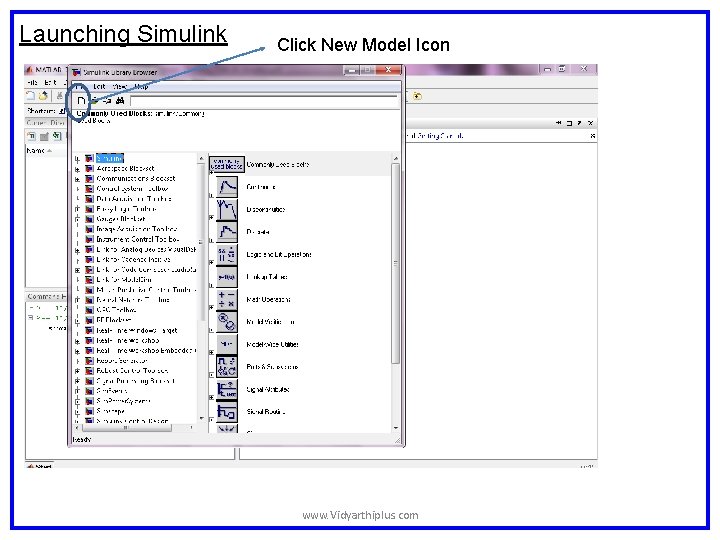This screenshot has height=540, width=720.
Task: Select SimPowerSystems in the library tree
Action: 123,401
